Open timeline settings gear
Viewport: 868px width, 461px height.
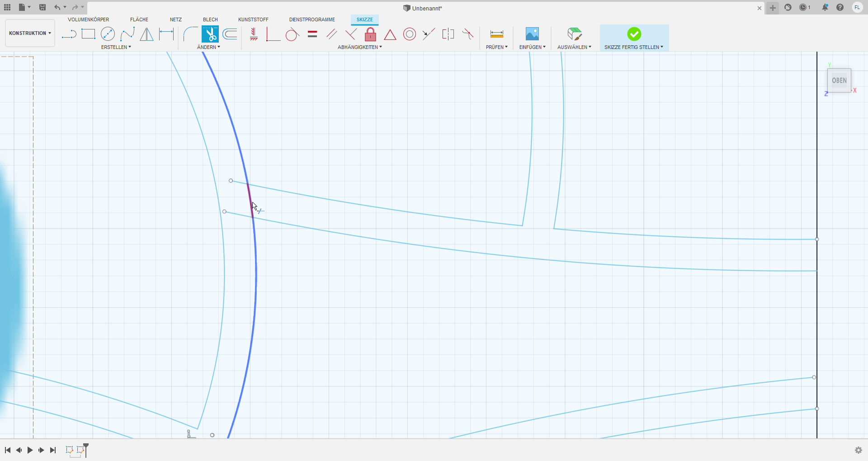click(x=859, y=450)
